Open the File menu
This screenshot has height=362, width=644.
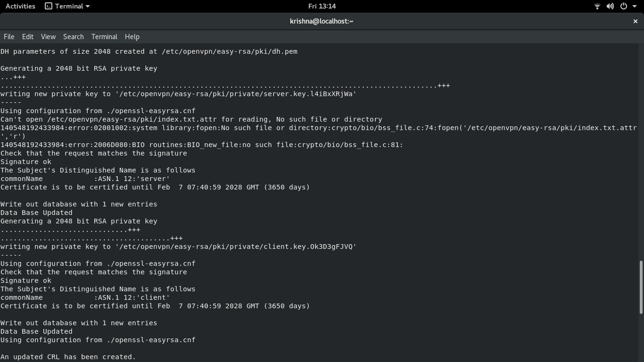[8, 37]
